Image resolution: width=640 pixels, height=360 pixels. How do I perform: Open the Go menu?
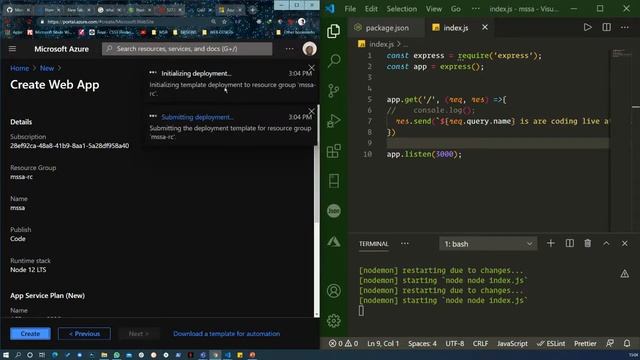tap(456, 9)
